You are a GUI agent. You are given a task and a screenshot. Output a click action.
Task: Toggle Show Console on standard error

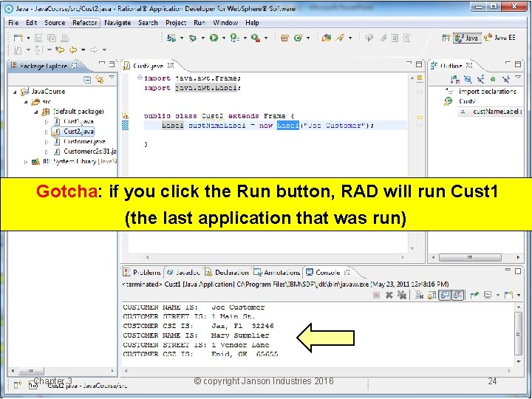458,295
